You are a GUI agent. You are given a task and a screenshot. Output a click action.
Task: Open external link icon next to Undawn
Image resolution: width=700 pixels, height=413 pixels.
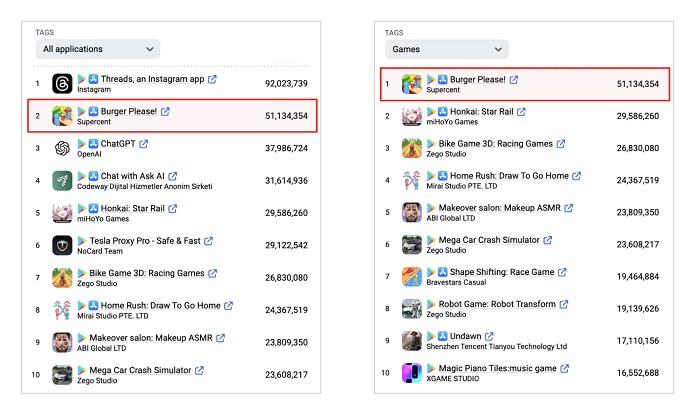tap(489, 336)
